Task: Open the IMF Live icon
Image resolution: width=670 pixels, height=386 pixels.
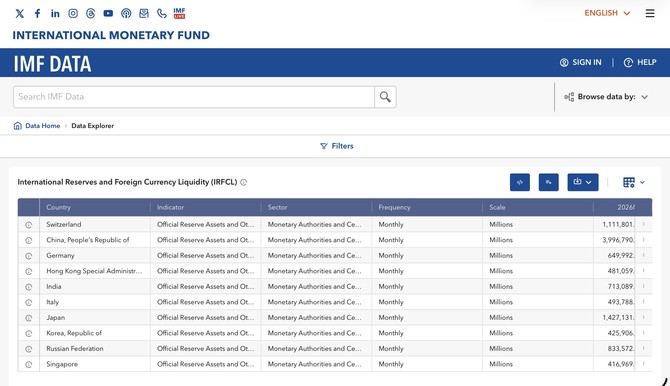Action: tap(179, 13)
